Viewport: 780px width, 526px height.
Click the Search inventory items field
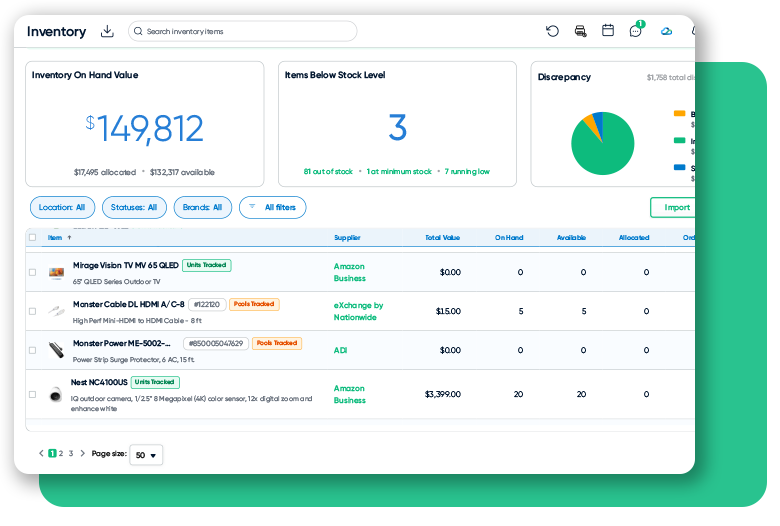[243, 31]
